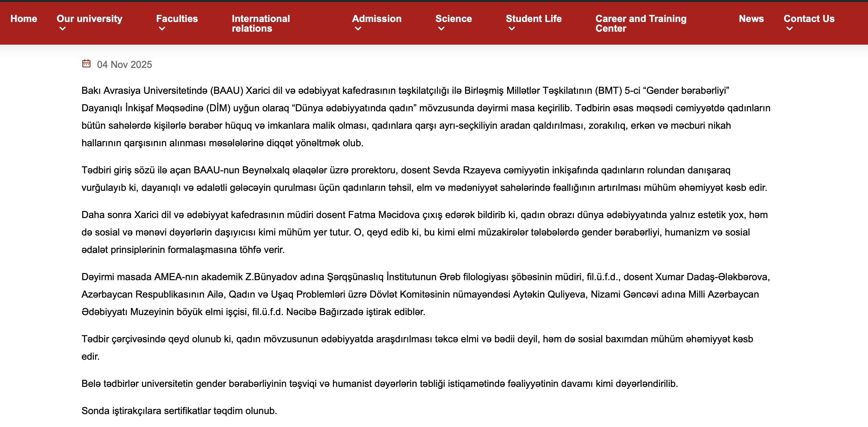The width and height of the screenshot is (868, 427).
Task: Expand the chevron under Admission
Action: pyautogui.click(x=358, y=29)
